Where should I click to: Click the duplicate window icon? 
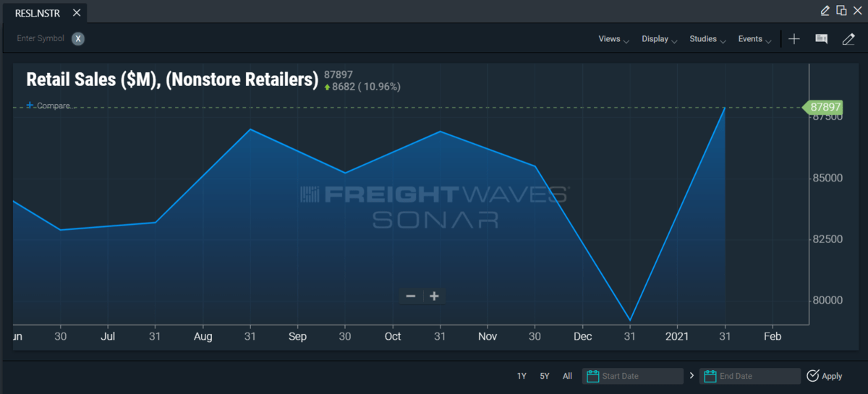841,10
